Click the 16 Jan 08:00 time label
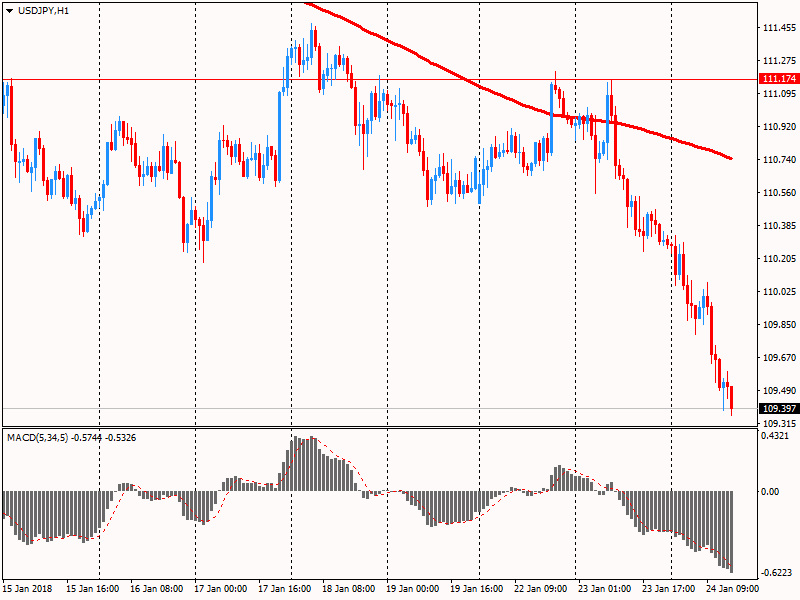This screenshot has height=600, width=800. (x=156, y=589)
